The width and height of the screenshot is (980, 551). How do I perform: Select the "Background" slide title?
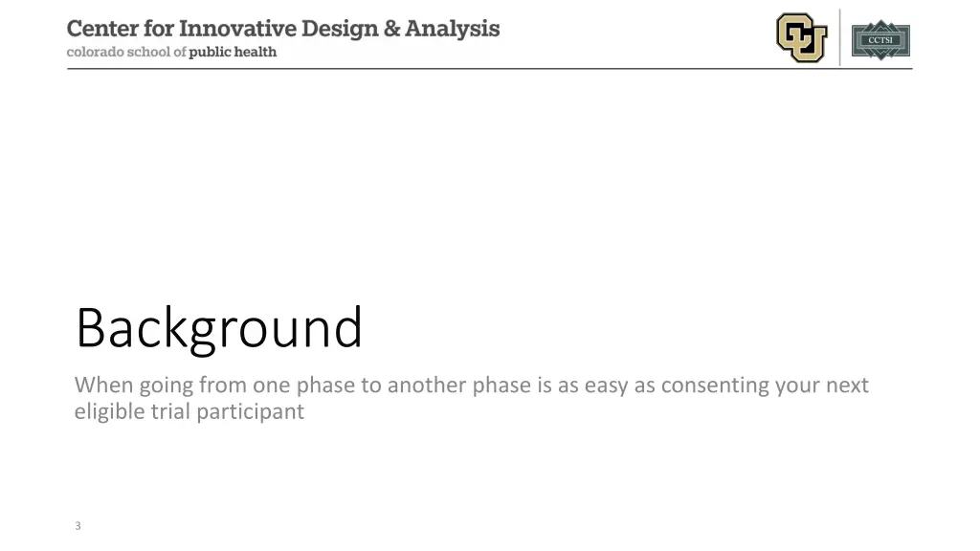219,329
